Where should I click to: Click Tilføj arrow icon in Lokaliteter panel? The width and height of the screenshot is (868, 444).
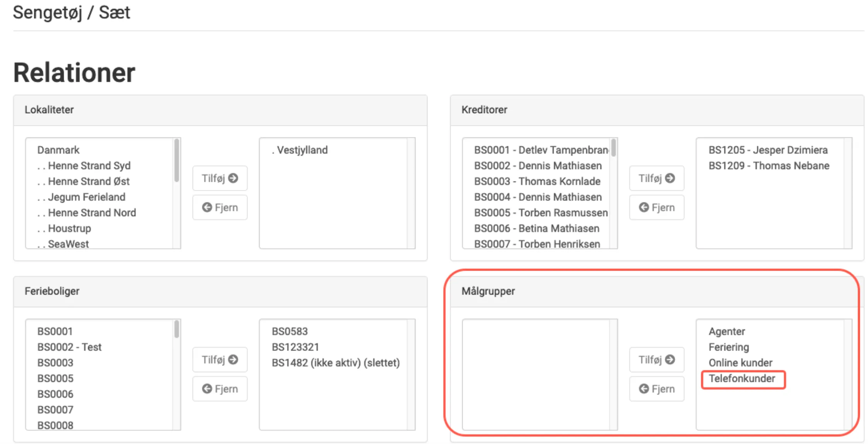click(233, 178)
